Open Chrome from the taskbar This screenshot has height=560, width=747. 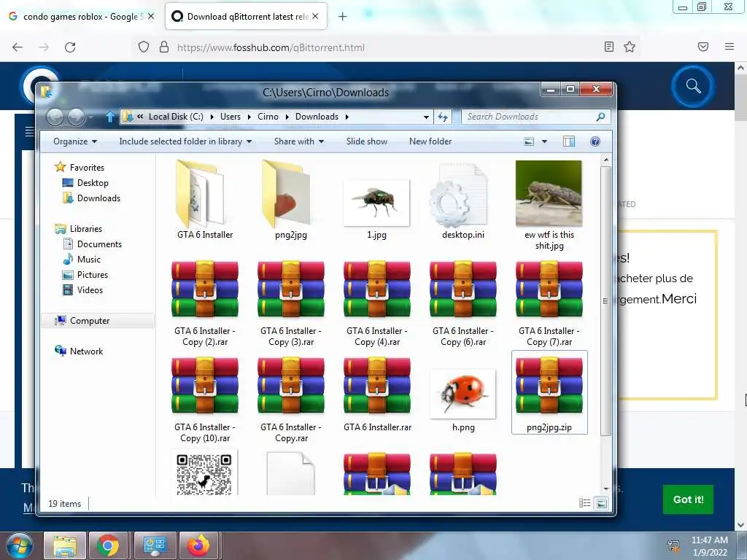click(x=108, y=545)
